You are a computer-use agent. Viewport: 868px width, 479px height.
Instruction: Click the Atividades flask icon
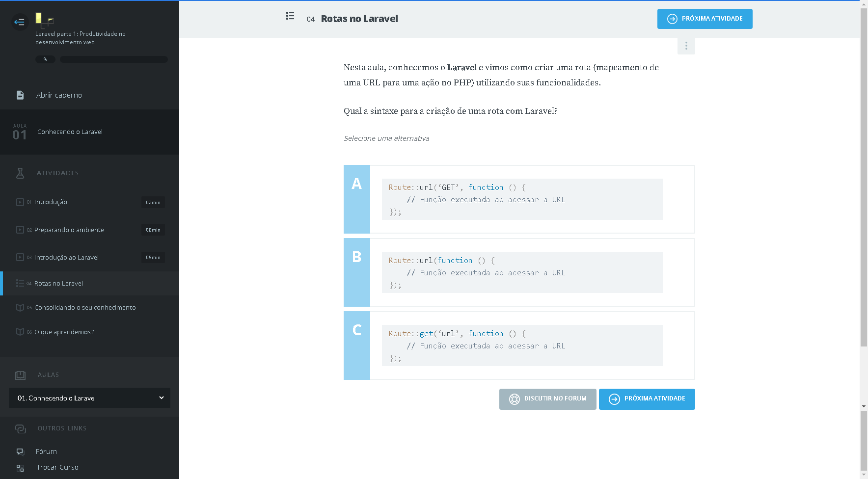pos(20,173)
